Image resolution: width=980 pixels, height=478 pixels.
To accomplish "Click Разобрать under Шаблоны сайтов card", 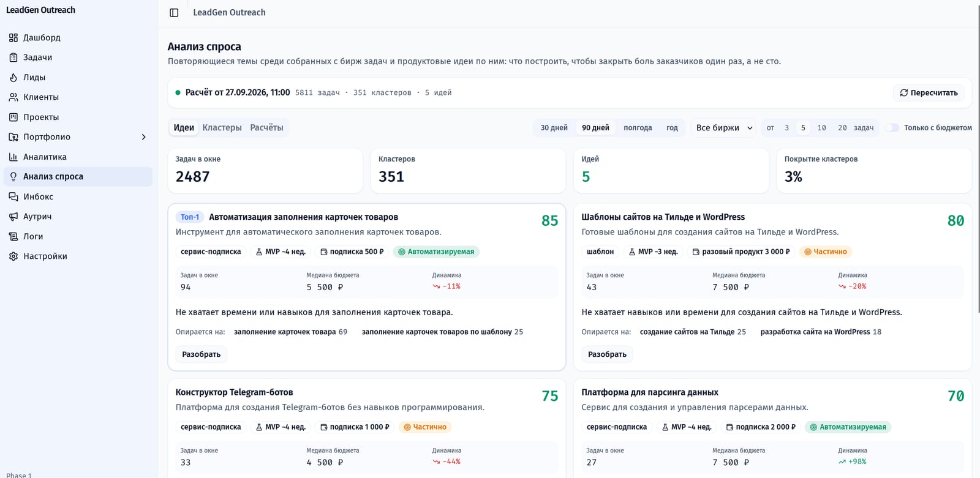I will (x=607, y=354).
